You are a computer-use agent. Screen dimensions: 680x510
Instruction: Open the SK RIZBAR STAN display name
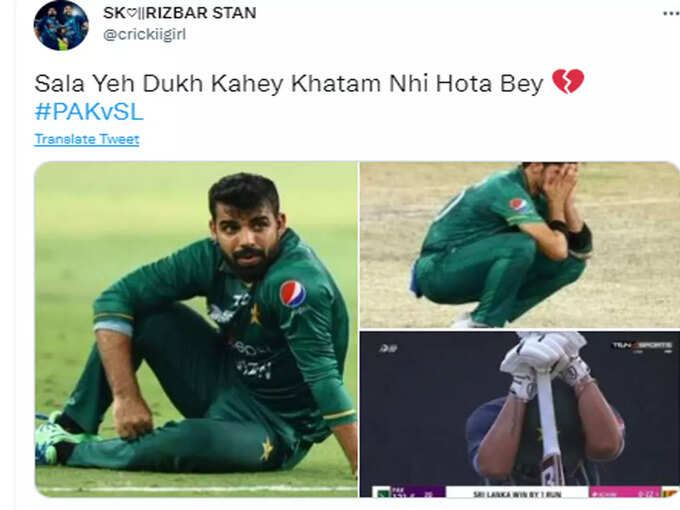180,13
